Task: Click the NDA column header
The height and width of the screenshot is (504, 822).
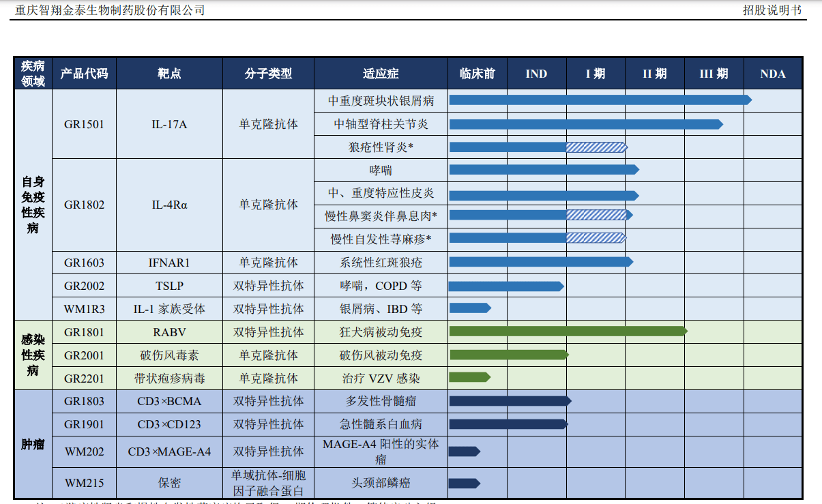Action: pyautogui.click(x=772, y=74)
